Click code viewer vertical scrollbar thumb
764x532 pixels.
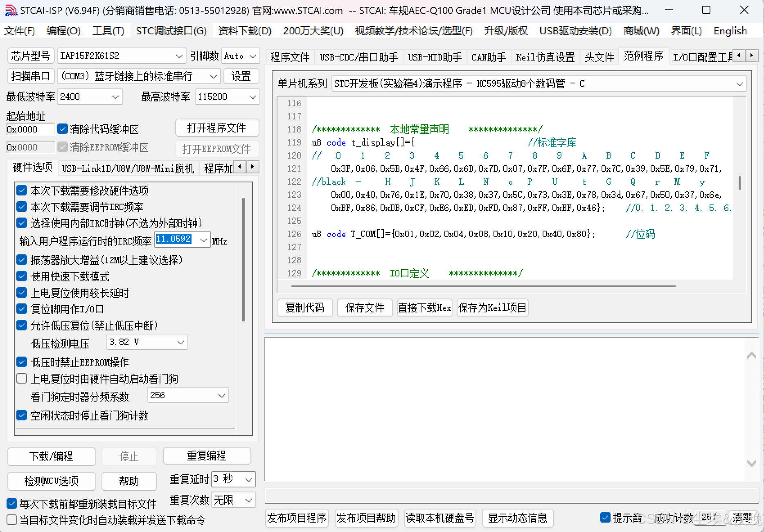(x=739, y=182)
